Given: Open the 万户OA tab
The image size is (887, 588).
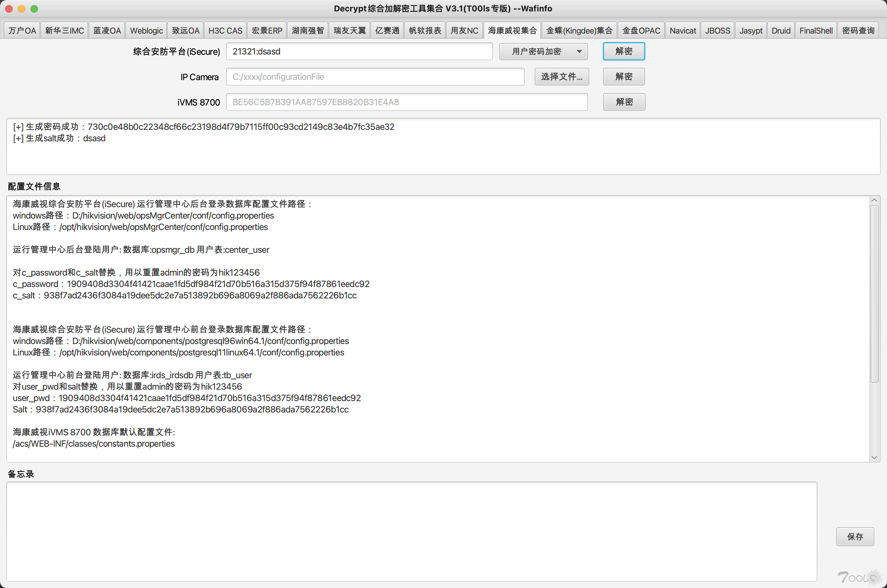Looking at the screenshot, I should coord(22,30).
